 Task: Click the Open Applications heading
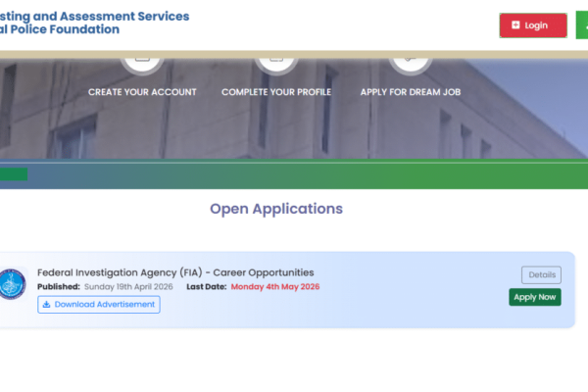[276, 209]
